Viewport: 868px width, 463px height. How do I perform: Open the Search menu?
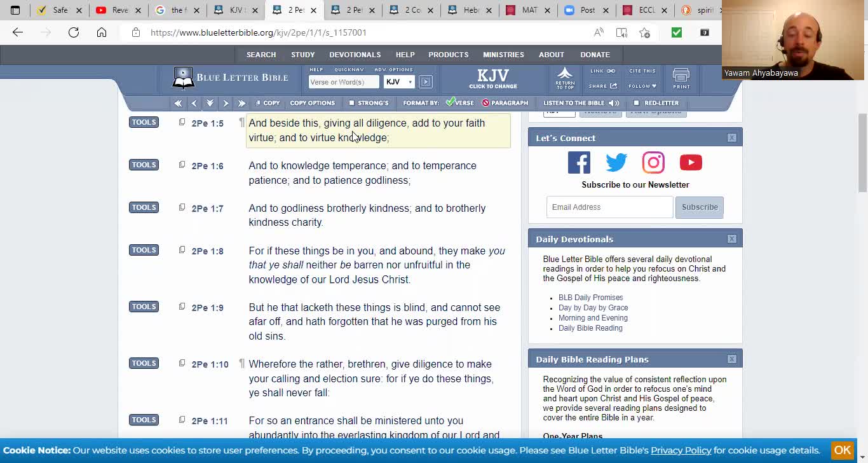pos(261,55)
